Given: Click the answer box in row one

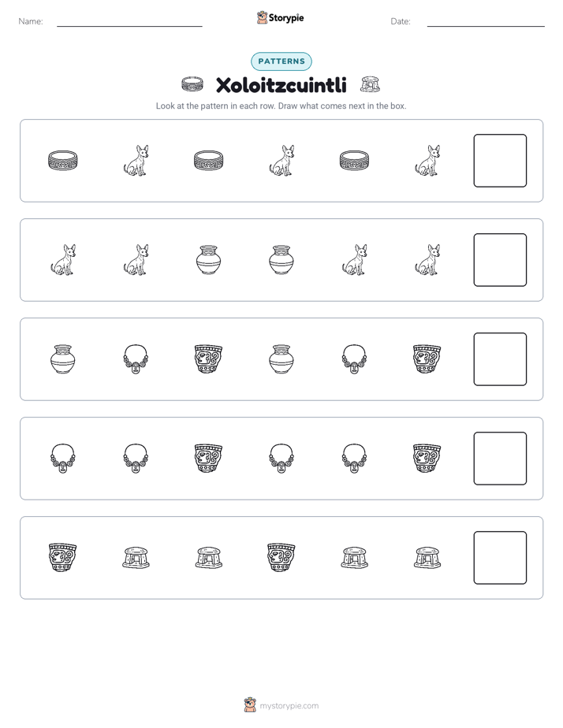Looking at the screenshot, I should click(x=500, y=161).
